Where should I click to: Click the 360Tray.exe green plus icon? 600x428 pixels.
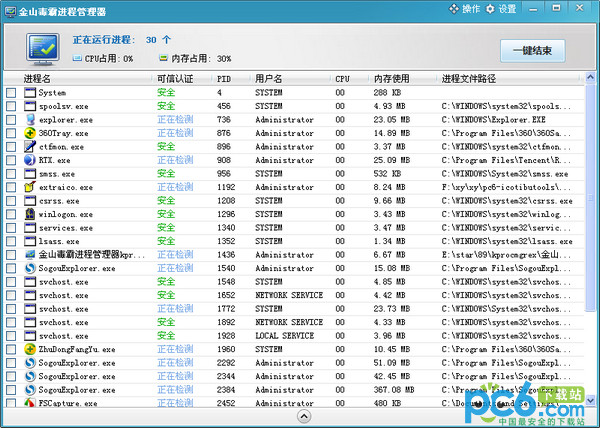click(30, 133)
